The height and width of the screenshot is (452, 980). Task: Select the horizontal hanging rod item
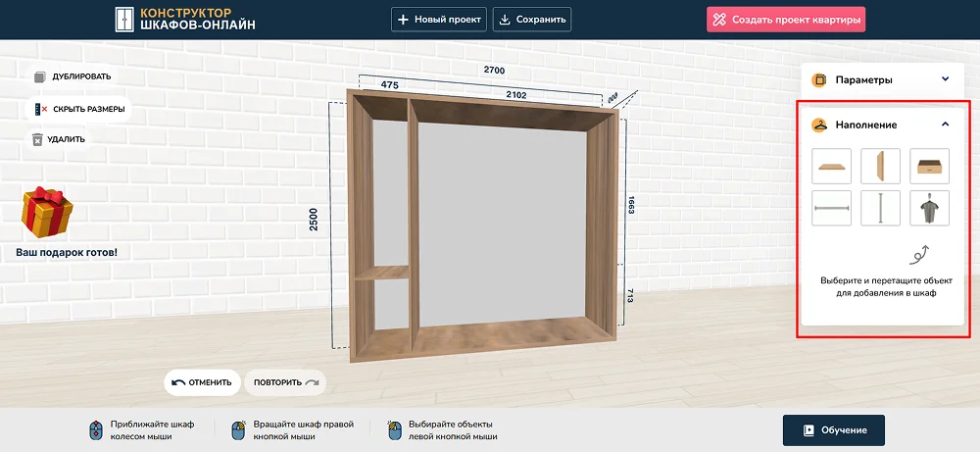(832, 208)
